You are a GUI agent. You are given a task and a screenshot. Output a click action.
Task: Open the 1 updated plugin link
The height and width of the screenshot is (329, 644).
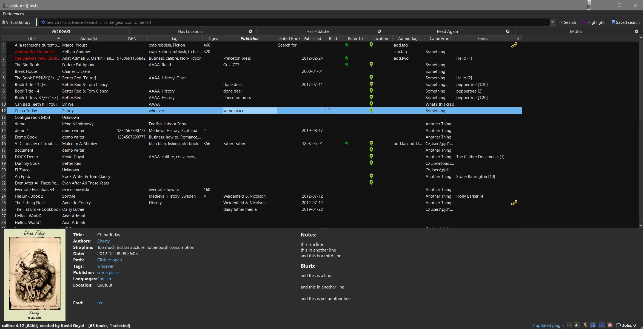tap(548, 325)
